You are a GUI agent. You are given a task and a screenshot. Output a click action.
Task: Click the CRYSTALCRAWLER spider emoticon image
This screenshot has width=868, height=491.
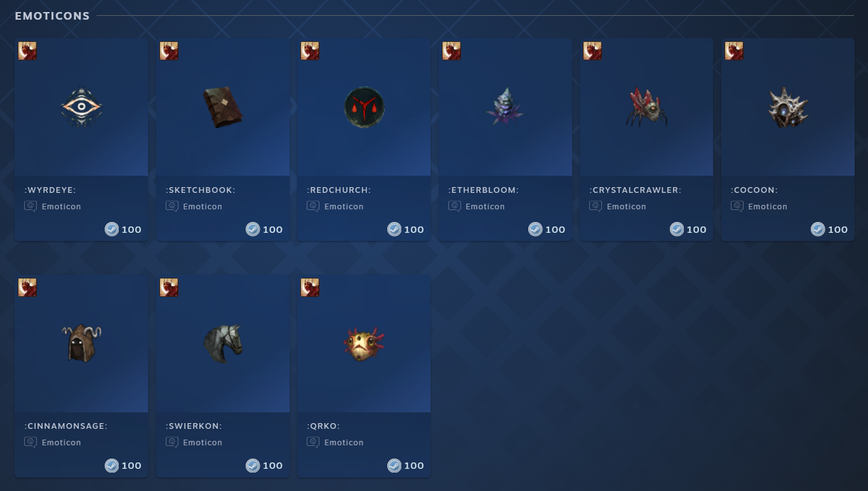(x=646, y=107)
